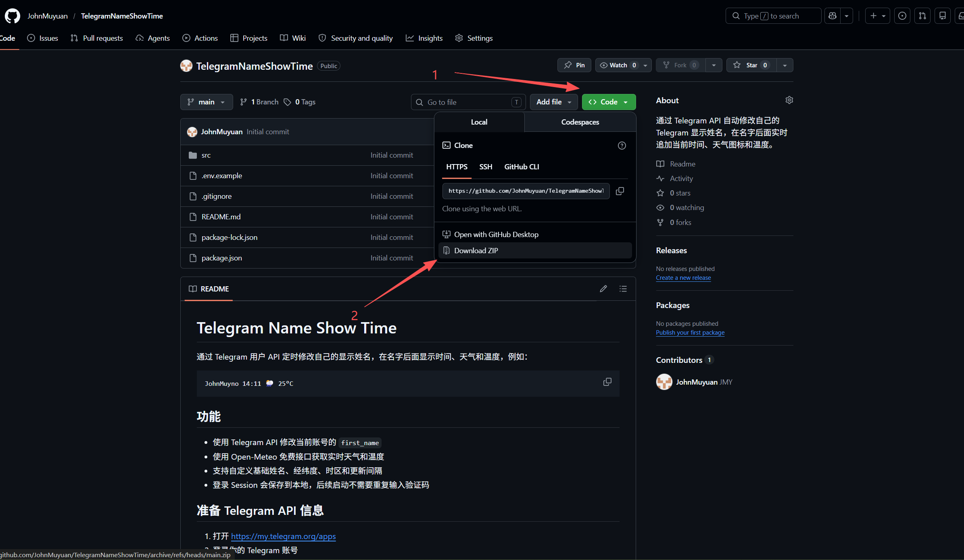Click the Type / to search box

[773, 16]
